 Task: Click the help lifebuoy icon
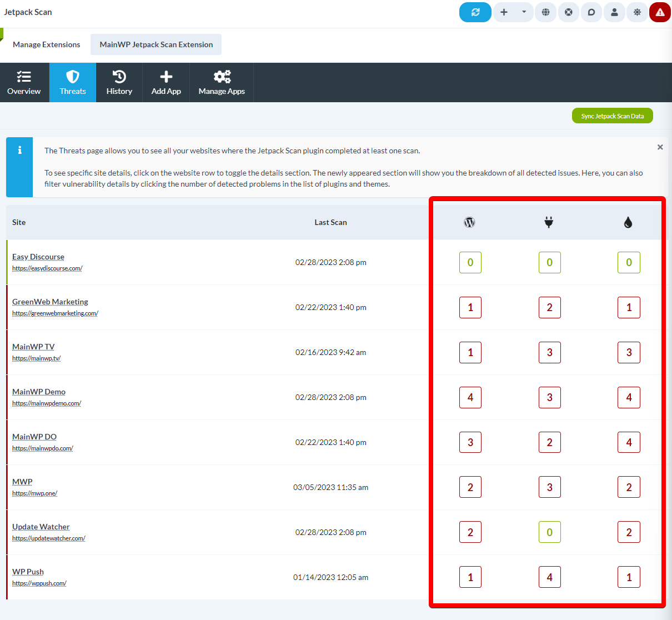coord(568,12)
